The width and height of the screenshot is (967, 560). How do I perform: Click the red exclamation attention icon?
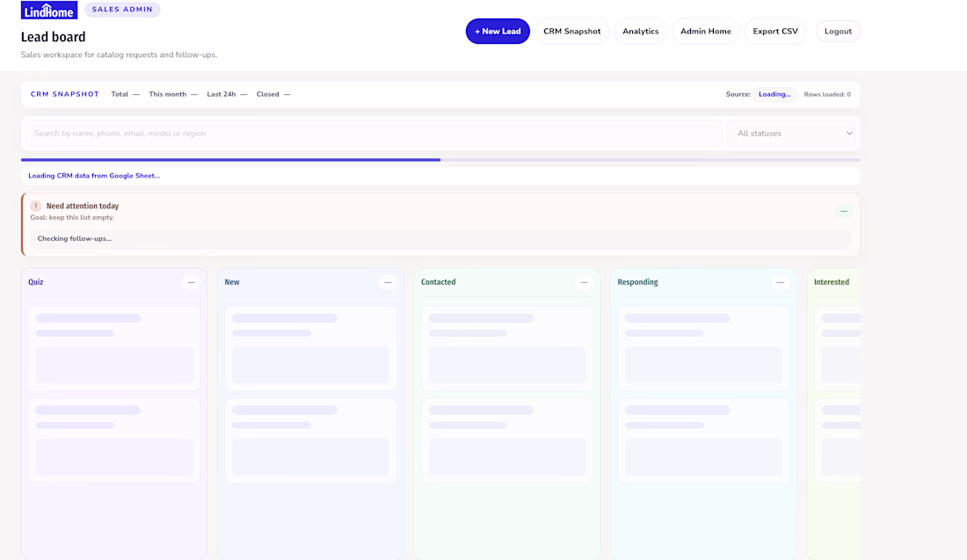(36, 206)
